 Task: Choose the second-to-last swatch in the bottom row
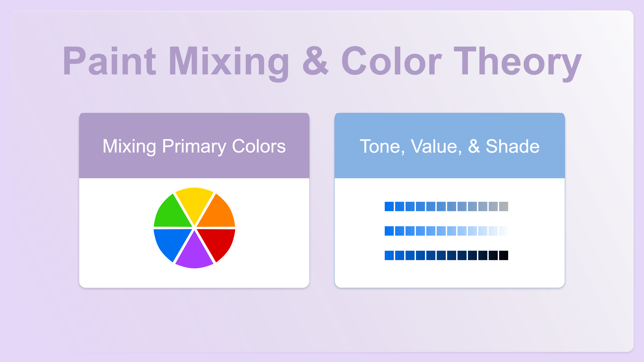[x=493, y=255]
